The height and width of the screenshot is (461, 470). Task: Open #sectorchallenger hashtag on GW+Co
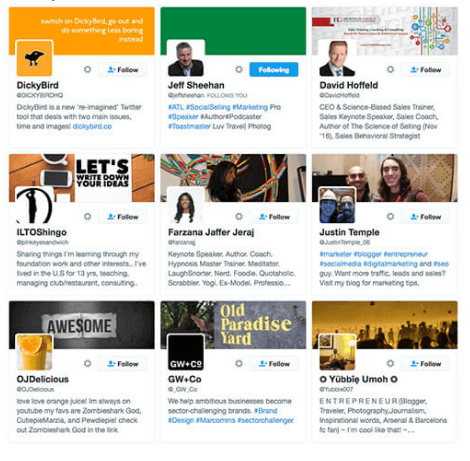point(265,420)
